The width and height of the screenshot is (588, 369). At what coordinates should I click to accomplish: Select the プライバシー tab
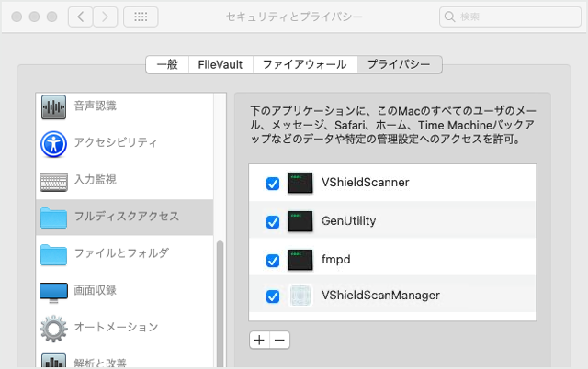(400, 64)
